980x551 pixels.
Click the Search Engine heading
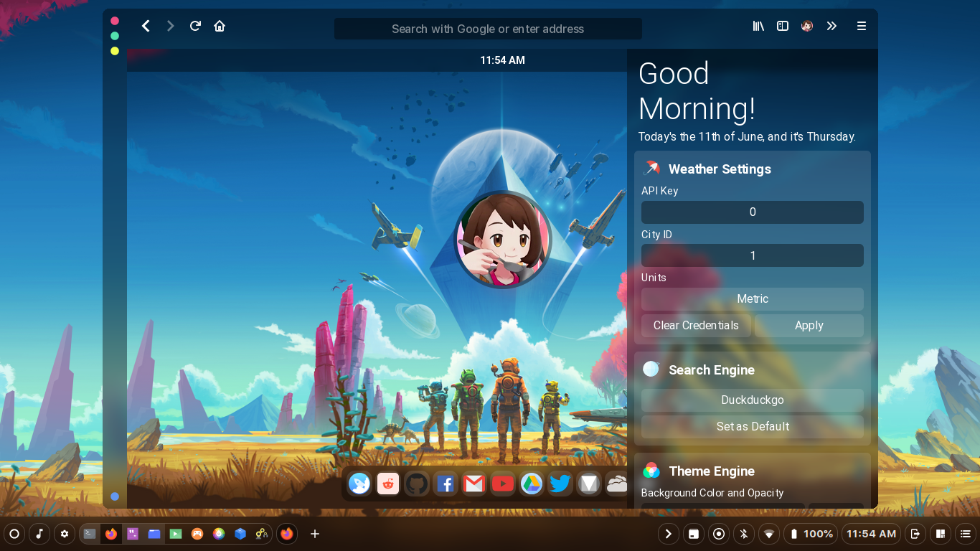click(712, 370)
